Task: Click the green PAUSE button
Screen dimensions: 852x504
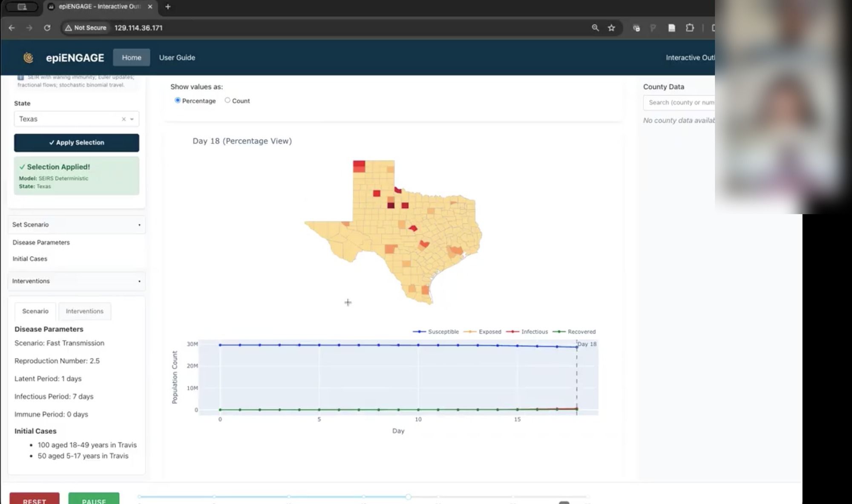Action: (x=94, y=498)
